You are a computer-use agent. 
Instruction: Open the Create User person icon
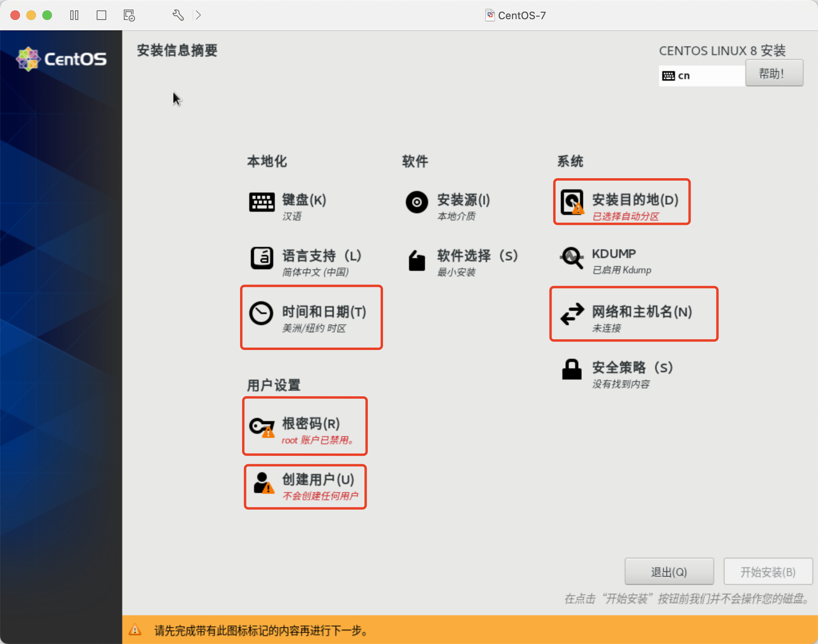pyautogui.click(x=264, y=483)
